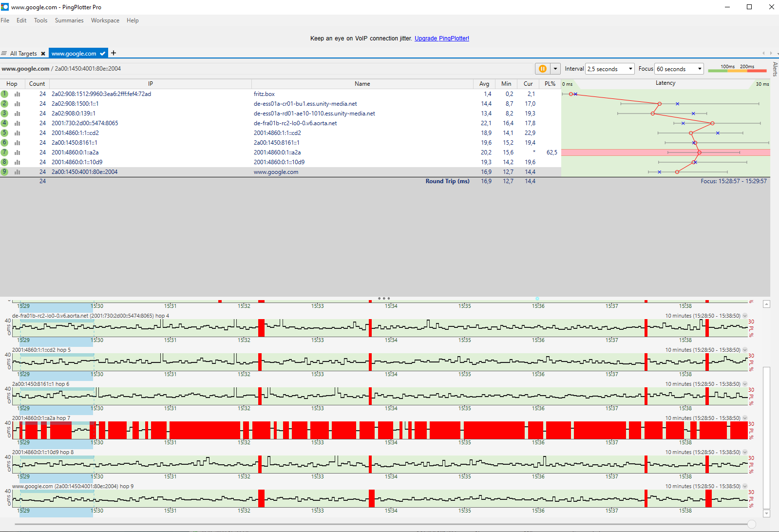Add a new target tab with plus icon

[x=114, y=53]
